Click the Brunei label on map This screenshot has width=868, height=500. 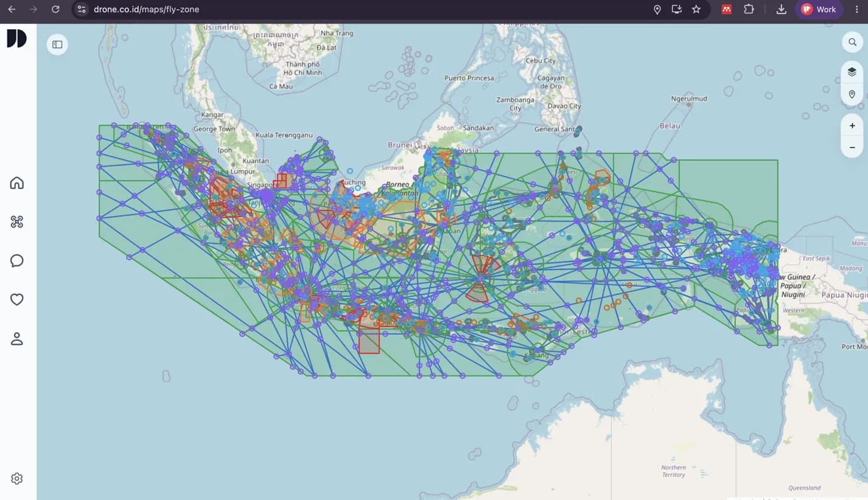[x=400, y=145]
